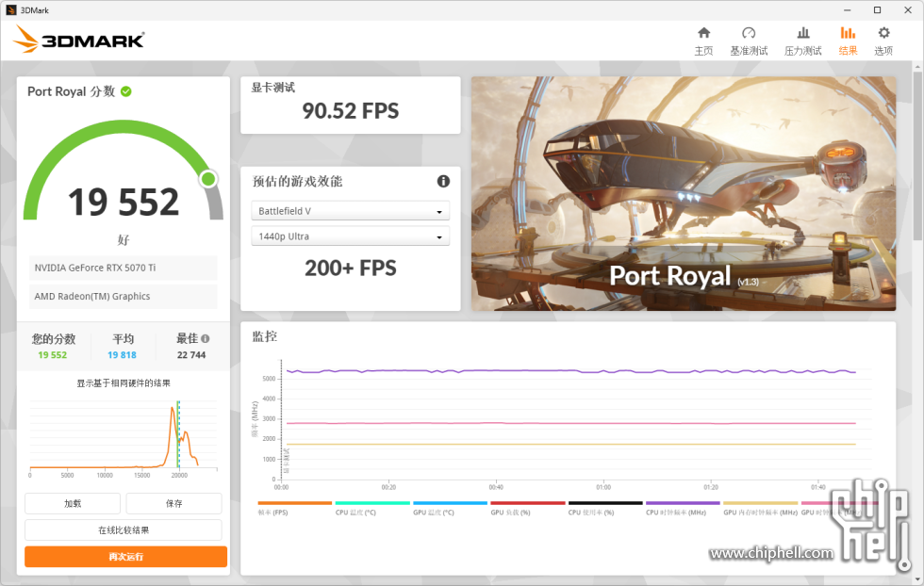This screenshot has width=924, height=586.
Task: Open the Battlefield V game dropdown
Action: [350, 210]
